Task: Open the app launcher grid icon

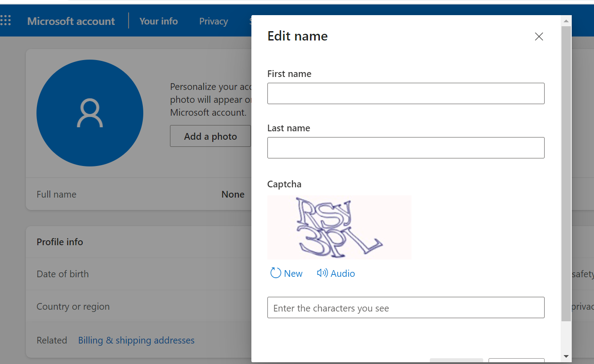Action: (x=6, y=20)
